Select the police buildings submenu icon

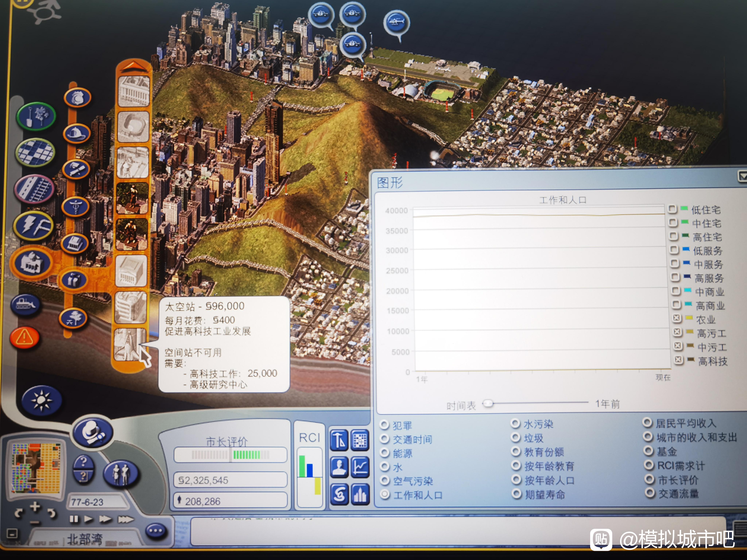78,98
